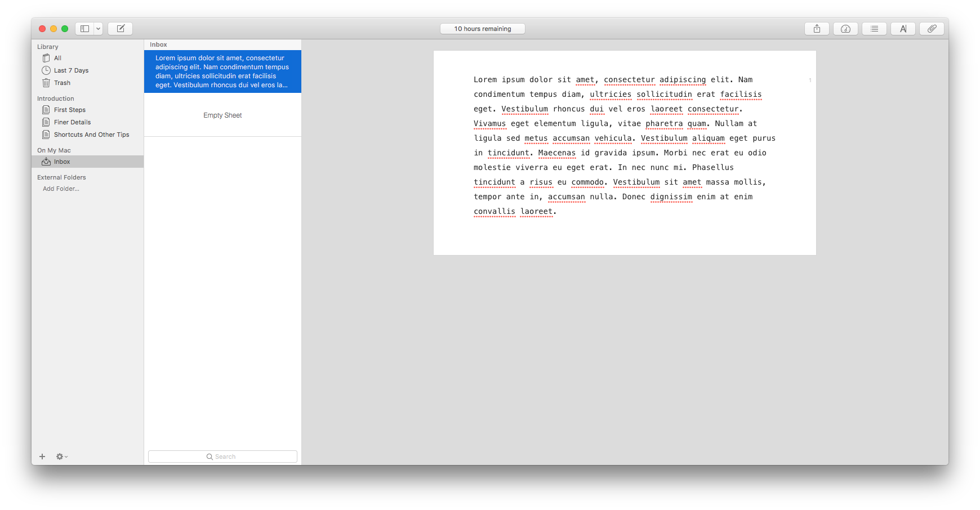
Task: Click the word Vivamus in the editor
Action: tap(489, 124)
